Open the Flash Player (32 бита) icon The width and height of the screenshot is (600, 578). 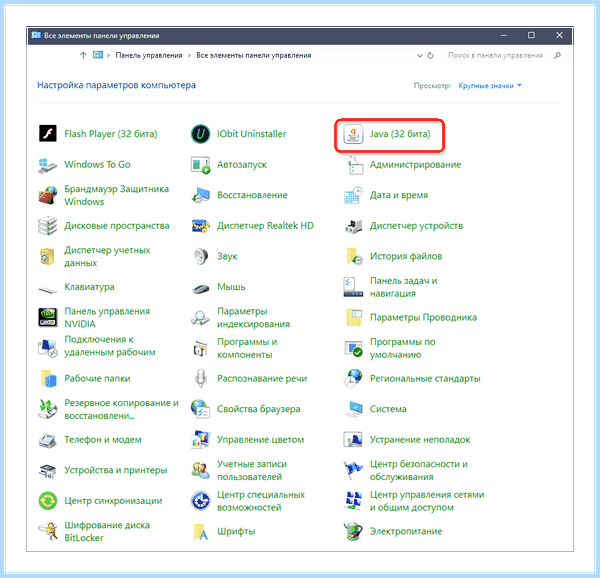pyautogui.click(x=47, y=134)
